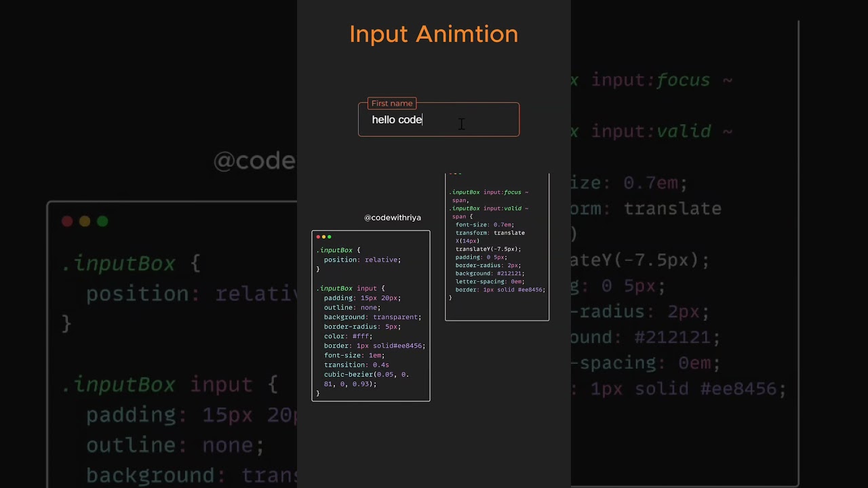
Task: Click the yellow dot in the blurred background window
Action: [x=85, y=221]
